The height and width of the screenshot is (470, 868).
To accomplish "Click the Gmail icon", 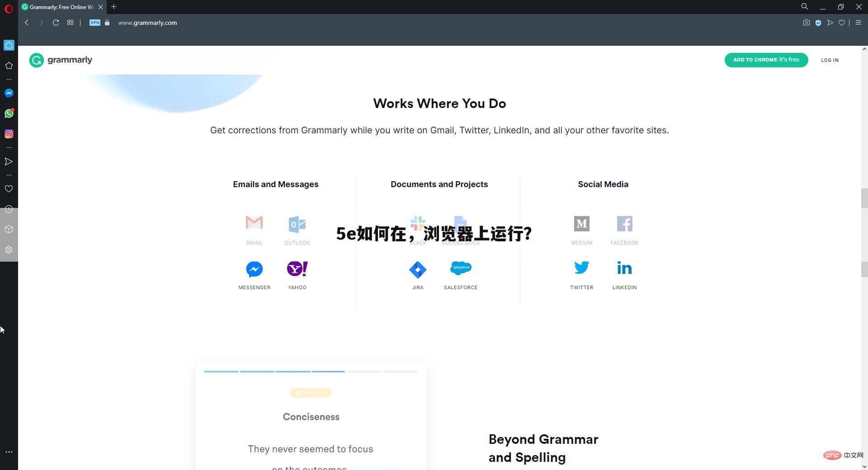I will 254,223.
